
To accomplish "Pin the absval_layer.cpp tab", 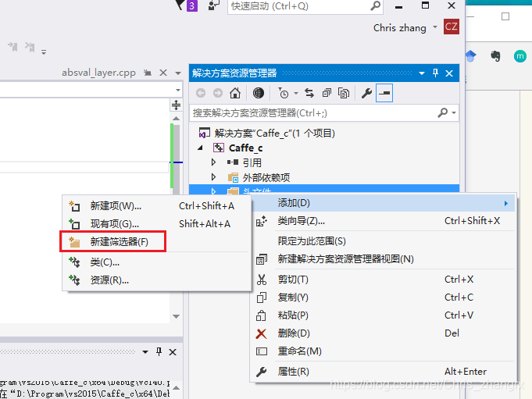I will pos(148,73).
